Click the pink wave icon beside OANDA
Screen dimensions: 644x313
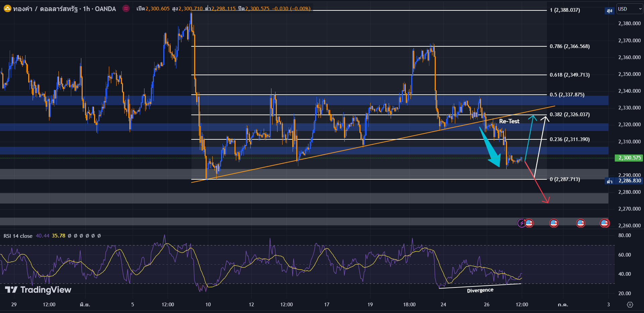126,9
